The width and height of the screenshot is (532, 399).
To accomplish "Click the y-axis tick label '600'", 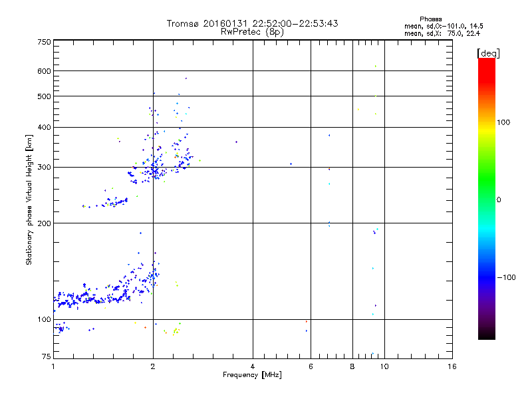I will (x=44, y=71).
